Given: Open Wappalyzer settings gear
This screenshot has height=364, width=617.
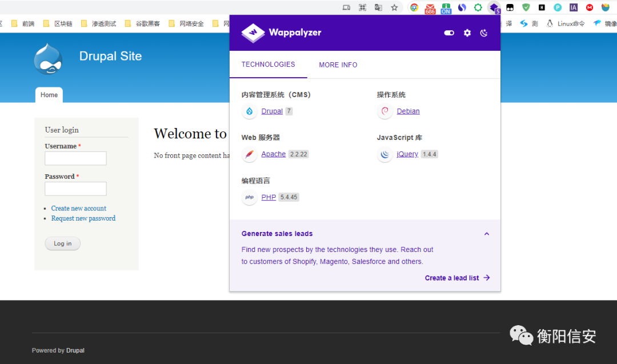Looking at the screenshot, I should pos(467,33).
